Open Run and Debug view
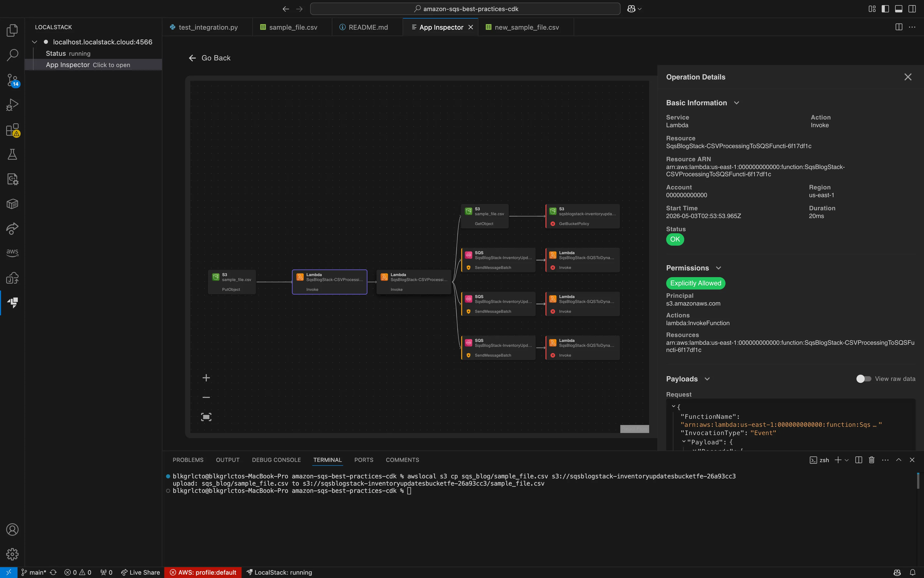The height and width of the screenshot is (578, 924). click(12, 105)
